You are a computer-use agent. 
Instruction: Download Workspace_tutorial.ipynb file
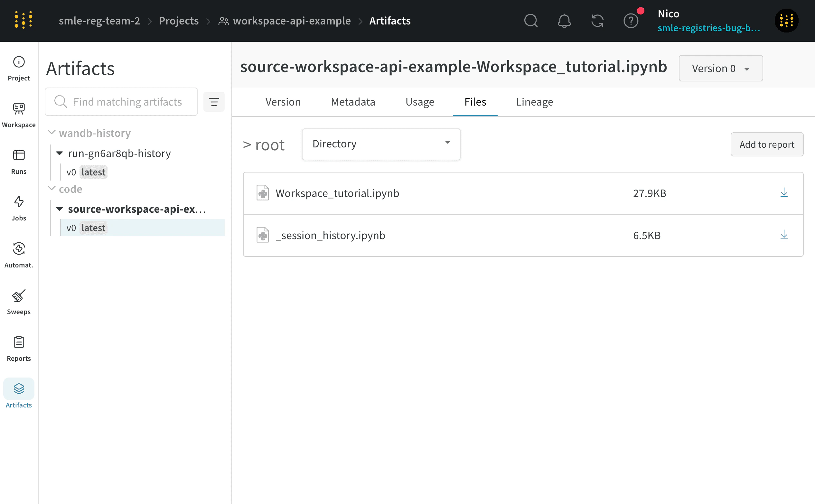click(x=784, y=193)
